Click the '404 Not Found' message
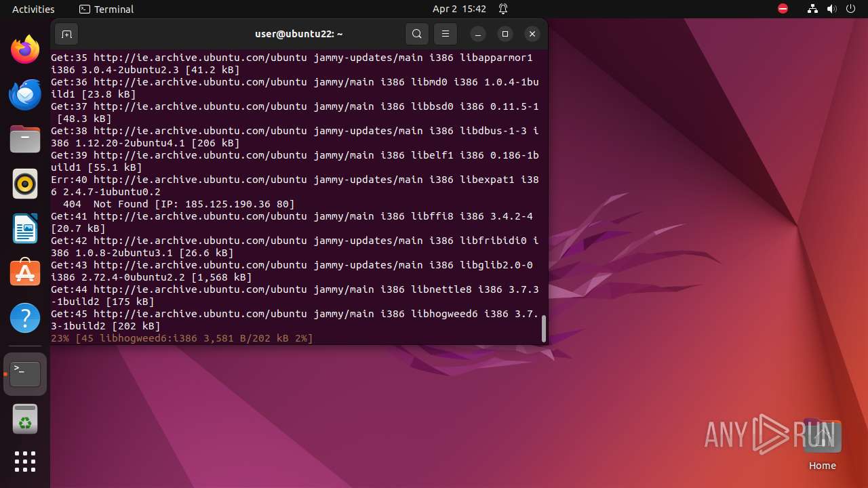 [x=178, y=204]
